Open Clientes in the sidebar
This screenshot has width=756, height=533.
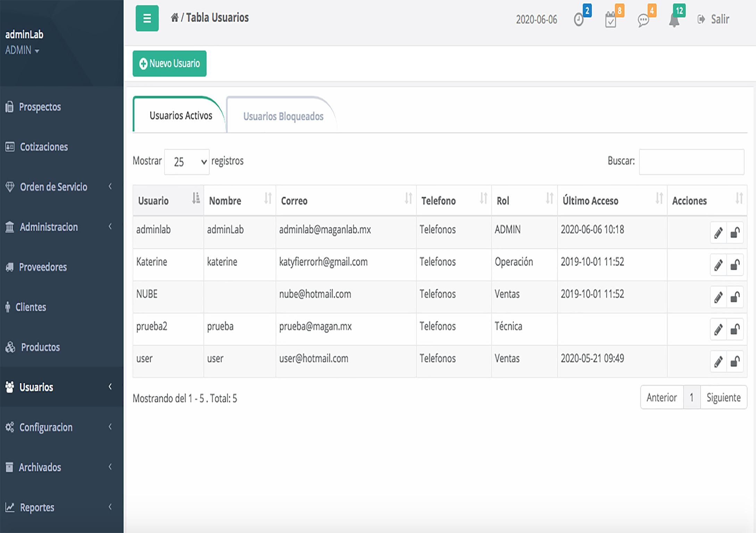pos(62,307)
